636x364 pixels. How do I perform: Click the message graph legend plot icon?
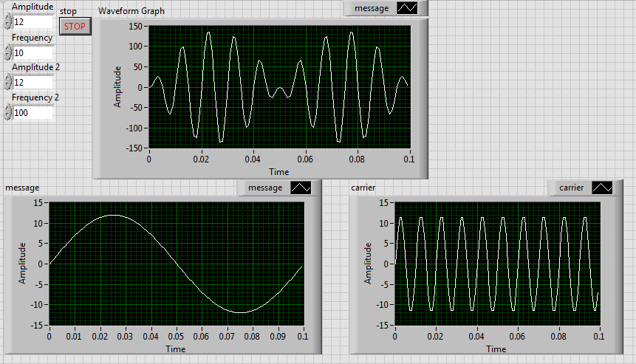(301, 188)
